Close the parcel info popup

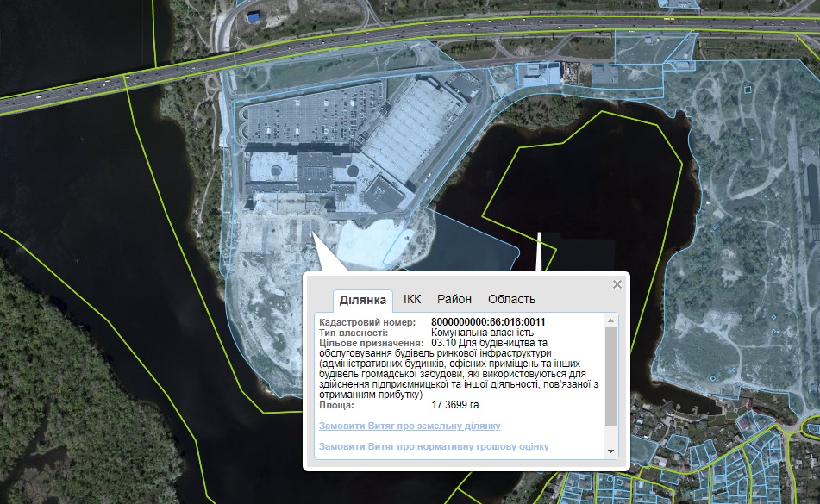pyautogui.click(x=617, y=284)
